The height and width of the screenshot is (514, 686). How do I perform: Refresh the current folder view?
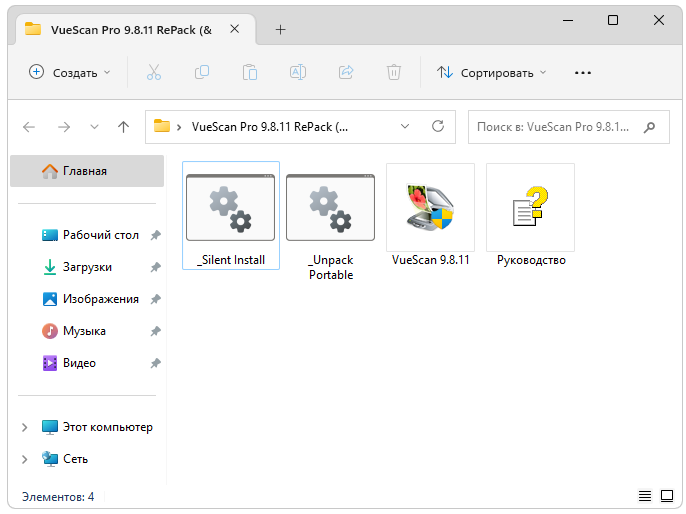click(438, 126)
